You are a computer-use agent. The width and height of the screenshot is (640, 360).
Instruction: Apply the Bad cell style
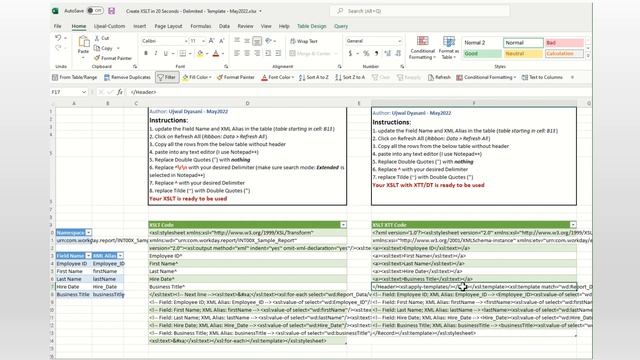coord(564,42)
